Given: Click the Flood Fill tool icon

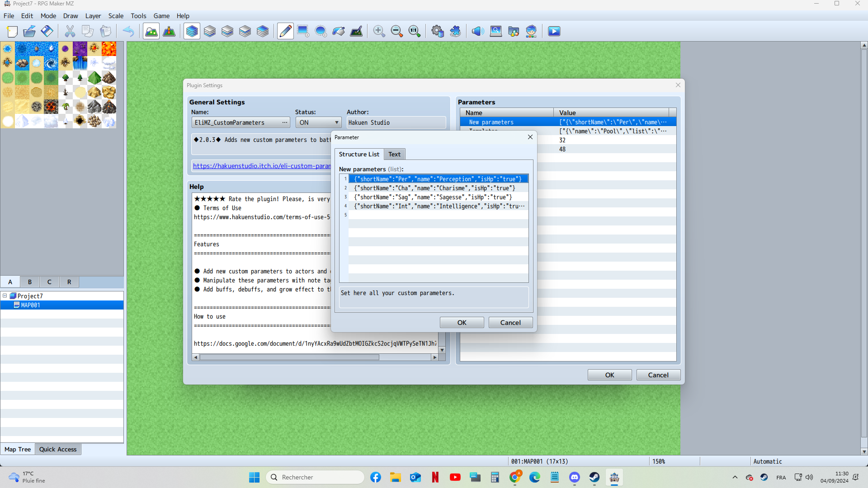Looking at the screenshot, I should coord(339,31).
